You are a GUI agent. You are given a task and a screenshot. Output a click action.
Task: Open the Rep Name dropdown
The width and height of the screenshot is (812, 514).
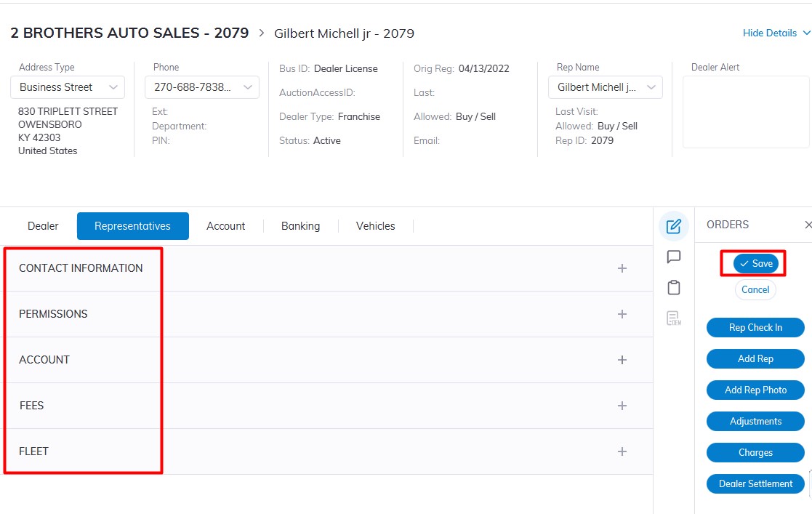tap(605, 87)
